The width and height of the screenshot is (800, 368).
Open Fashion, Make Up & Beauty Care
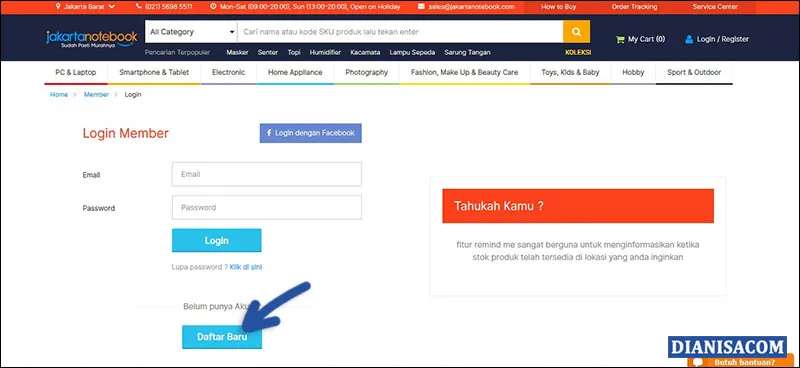465,72
